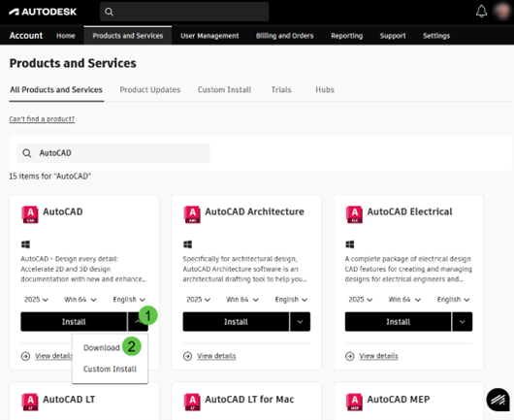The width and height of the screenshot is (514, 420).
Task: Click arrow circle icon on AutoCAD Architecture card
Action: tap(187, 356)
